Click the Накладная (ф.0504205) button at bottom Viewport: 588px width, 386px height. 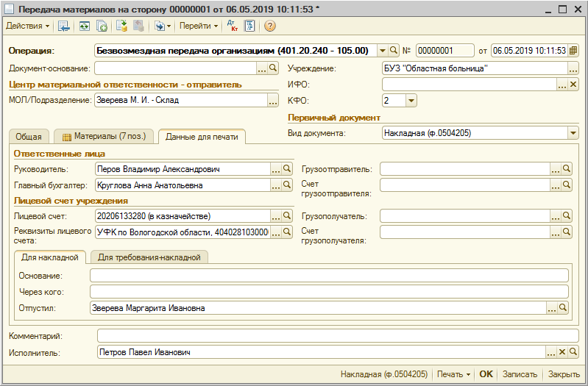point(384,374)
